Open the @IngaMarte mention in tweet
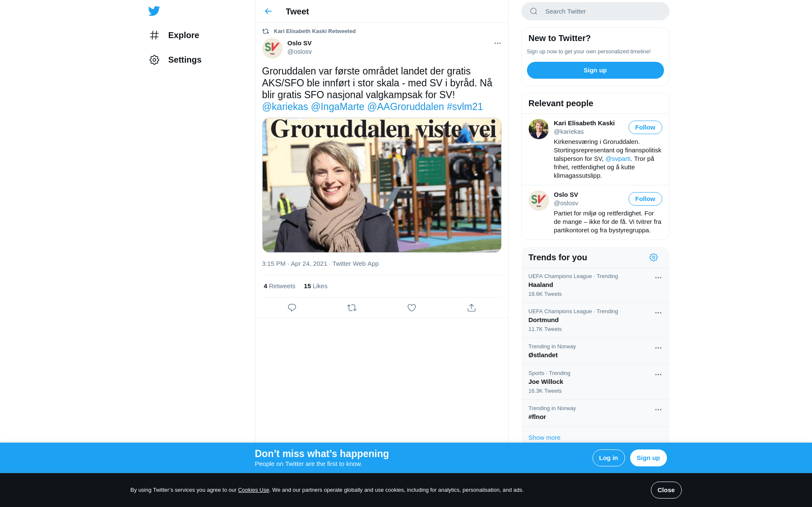The image size is (812, 507). point(337,107)
